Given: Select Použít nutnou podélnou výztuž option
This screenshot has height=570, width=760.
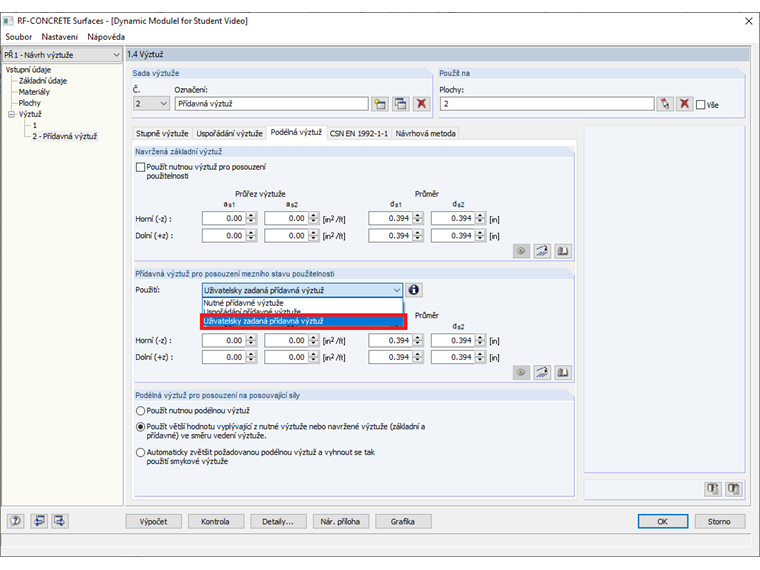Looking at the screenshot, I should (x=141, y=411).
